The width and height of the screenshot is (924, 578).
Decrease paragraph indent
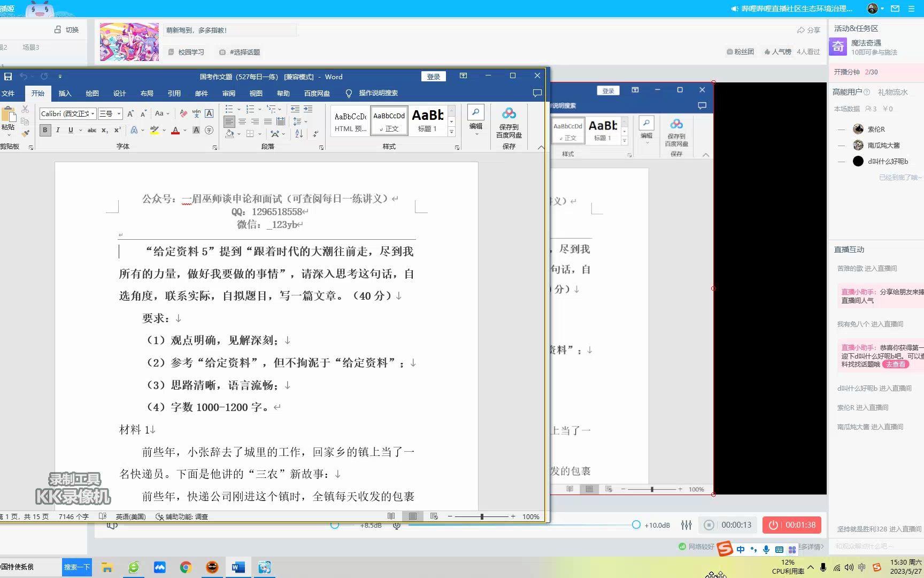(x=295, y=109)
